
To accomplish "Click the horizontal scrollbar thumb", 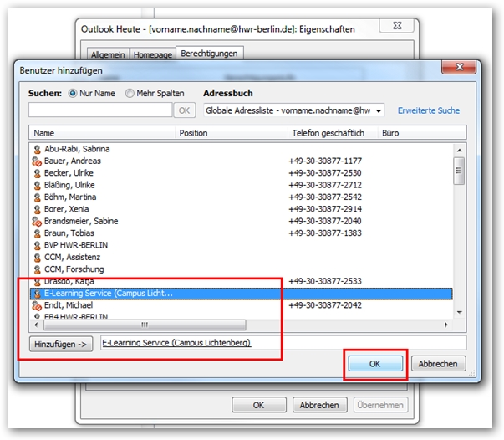I will tap(145, 325).
